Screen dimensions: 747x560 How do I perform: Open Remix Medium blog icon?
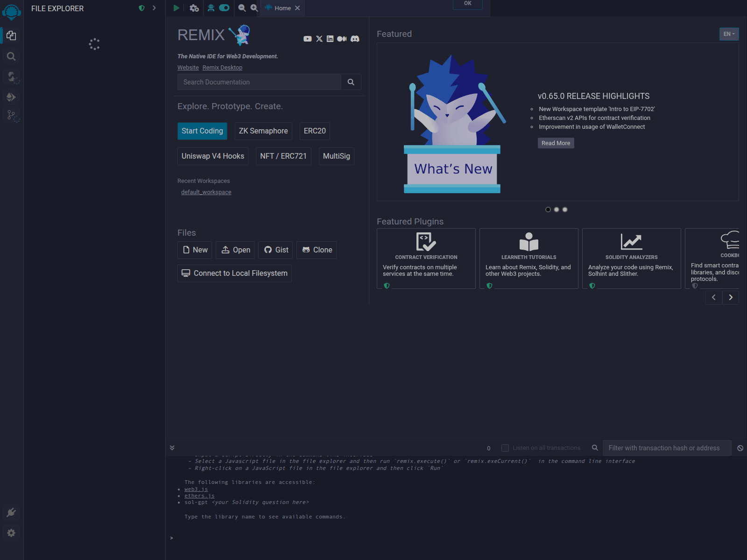pos(342,39)
